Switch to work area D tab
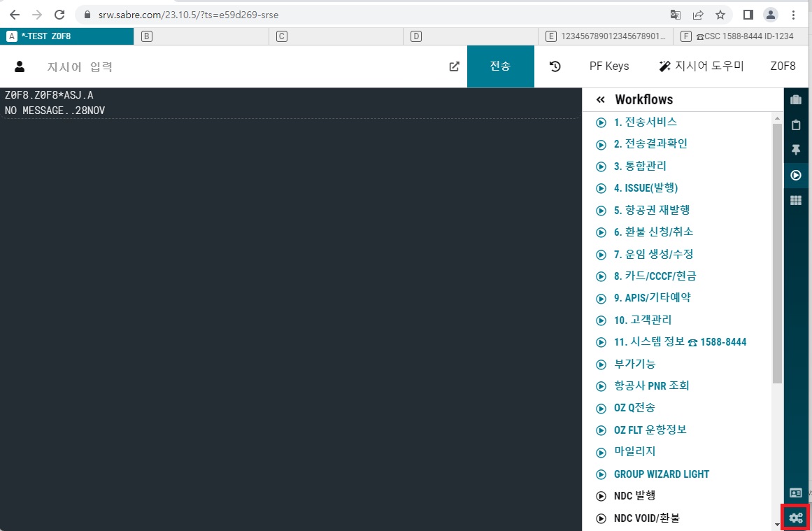The height and width of the screenshot is (531, 812). point(471,36)
